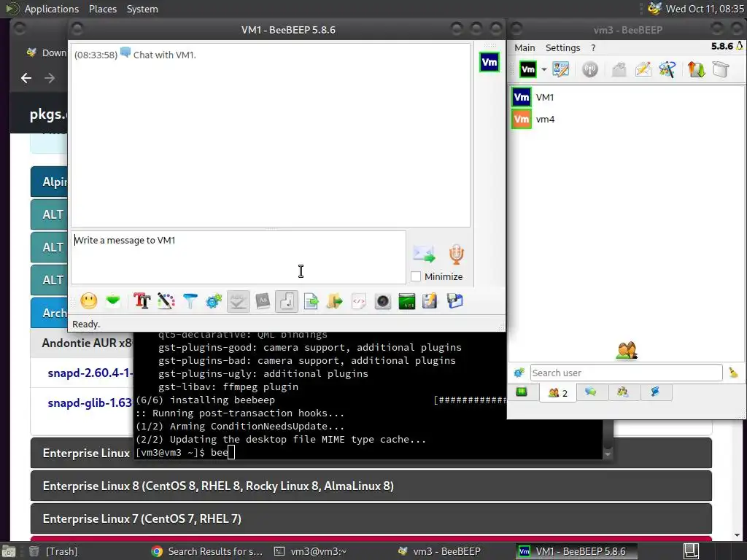Screen dimensions: 747x560
Task: Open Places menu in top panel
Action: pos(102,9)
